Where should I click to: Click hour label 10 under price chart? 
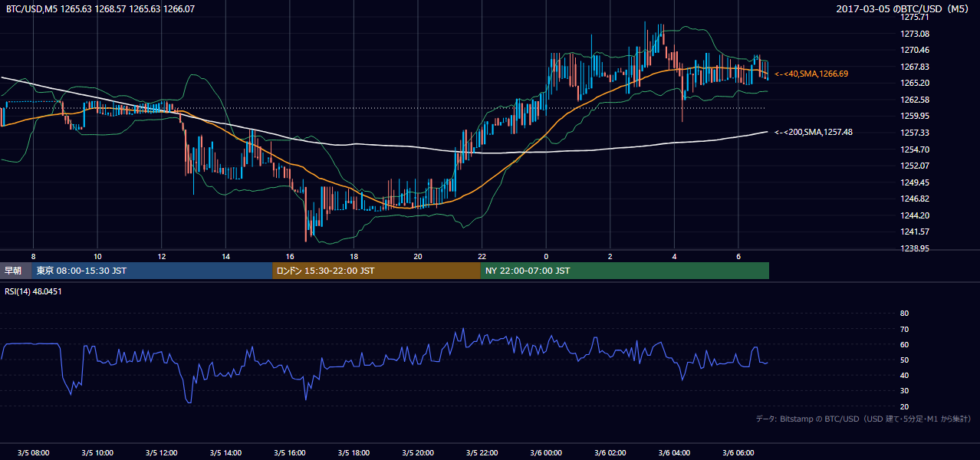click(97, 255)
